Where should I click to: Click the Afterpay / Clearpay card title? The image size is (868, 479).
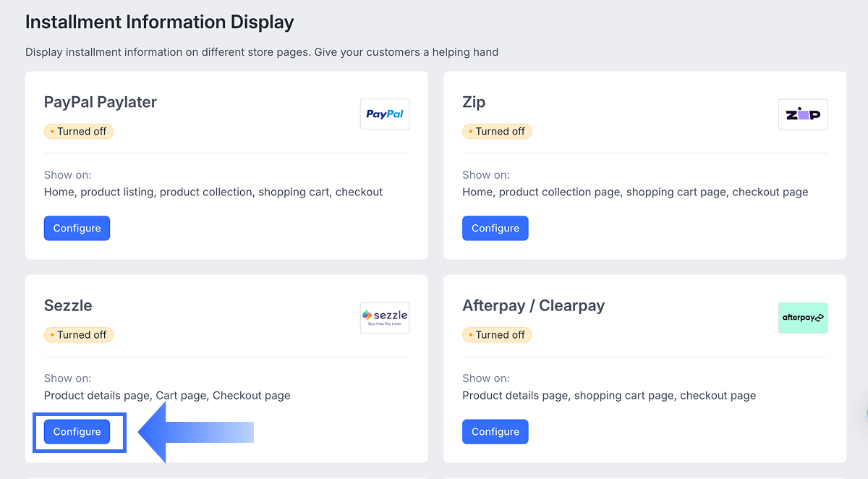pyautogui.click(x=533, y=305)
